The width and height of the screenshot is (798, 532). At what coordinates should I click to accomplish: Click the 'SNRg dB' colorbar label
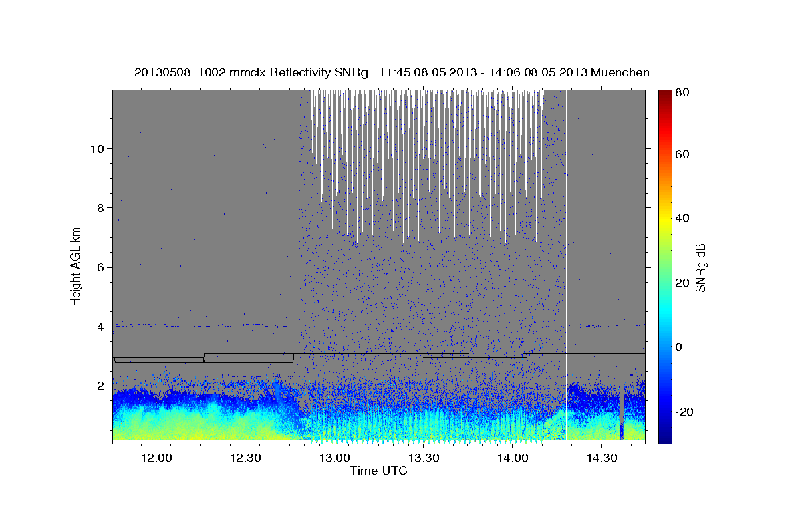point(700,267)
